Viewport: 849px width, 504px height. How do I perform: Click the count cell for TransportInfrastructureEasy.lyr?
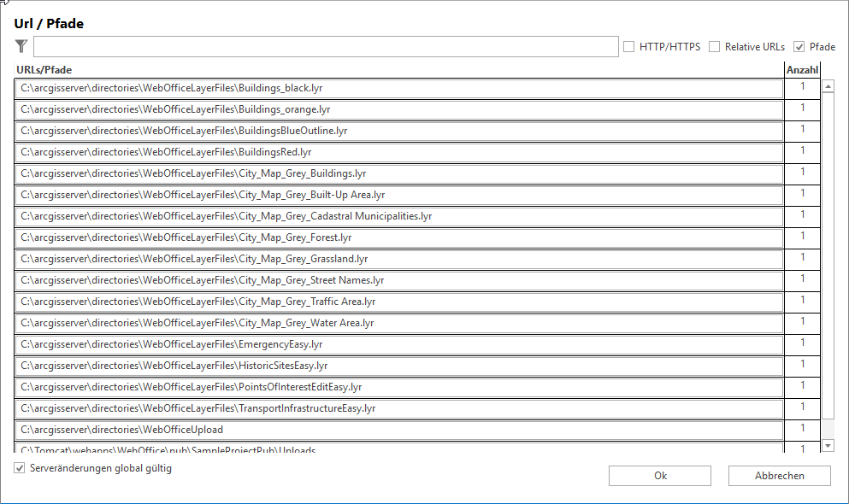(x=802, y=408)
